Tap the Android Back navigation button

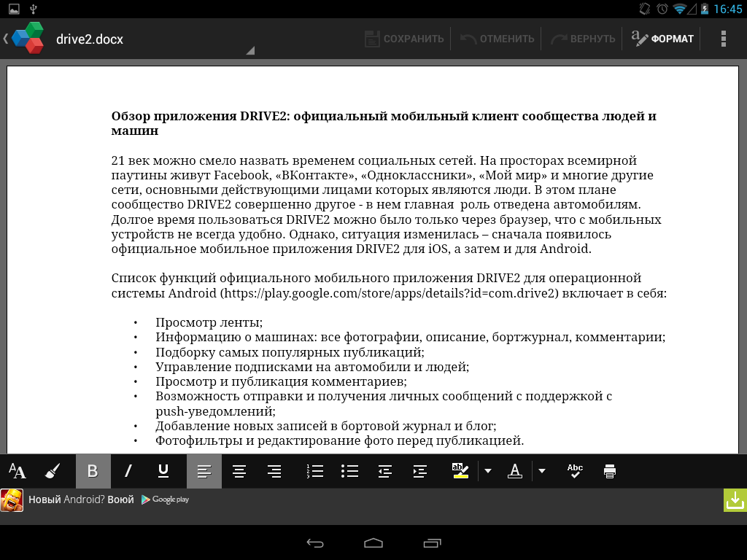[315, 542]
